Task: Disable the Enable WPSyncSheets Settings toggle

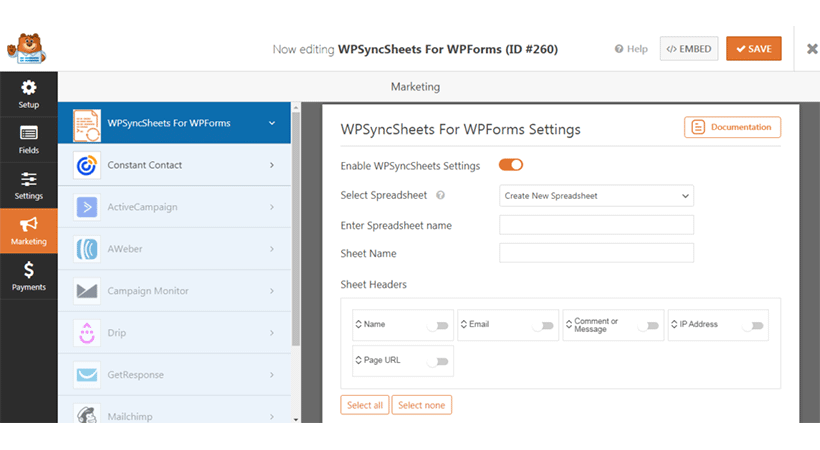Action: (x=510, y=165)
